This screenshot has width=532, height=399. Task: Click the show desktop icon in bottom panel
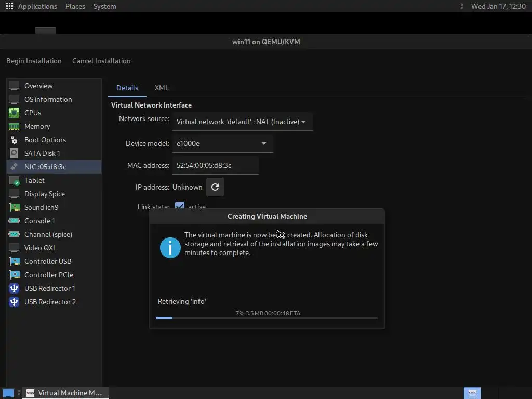(8, 393)
